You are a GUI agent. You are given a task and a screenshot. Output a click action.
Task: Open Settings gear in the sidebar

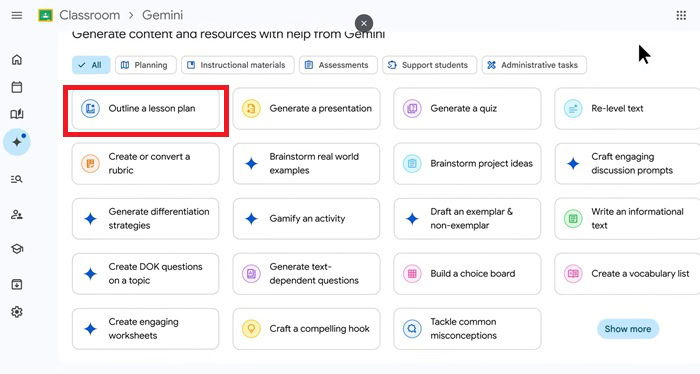click(x=17, y=312)
